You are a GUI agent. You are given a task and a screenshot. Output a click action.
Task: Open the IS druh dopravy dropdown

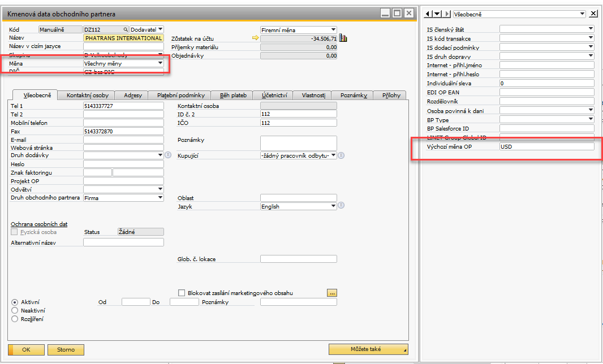[x=591, y=56]
